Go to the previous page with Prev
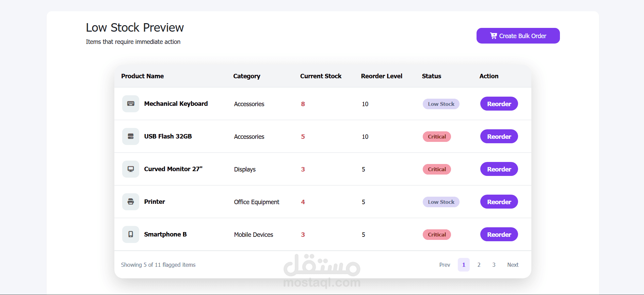The image size is (644, 295). coord(445,265)
